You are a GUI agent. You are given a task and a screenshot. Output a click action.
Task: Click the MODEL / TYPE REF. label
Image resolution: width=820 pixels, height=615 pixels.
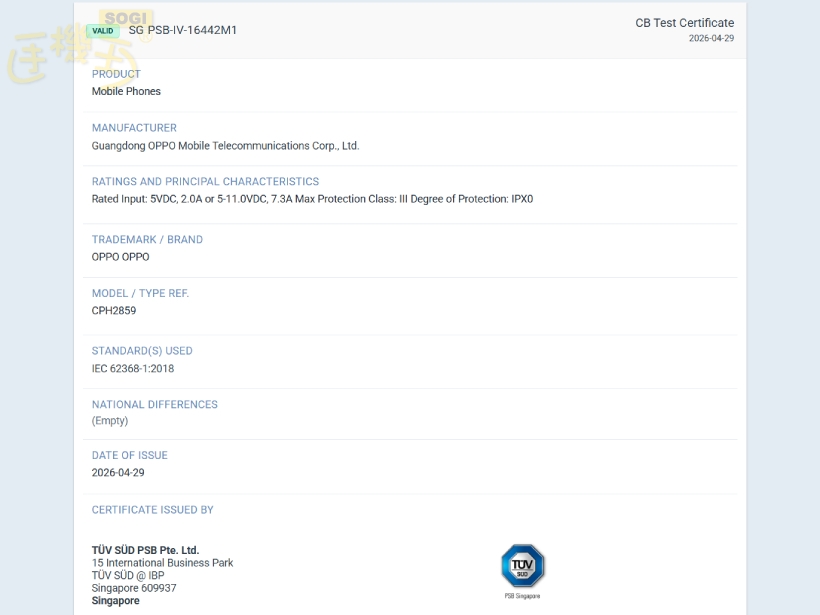click(x=140, y=293)
